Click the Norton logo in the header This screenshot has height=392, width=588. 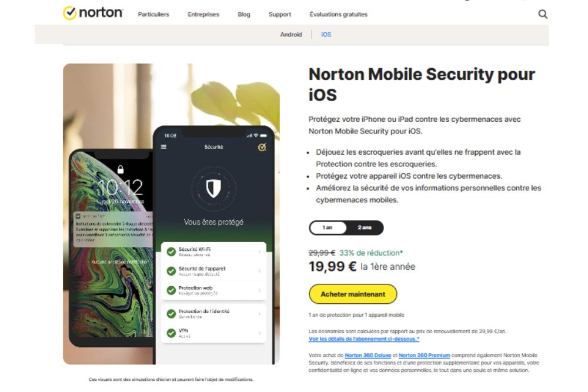(92, 13)
